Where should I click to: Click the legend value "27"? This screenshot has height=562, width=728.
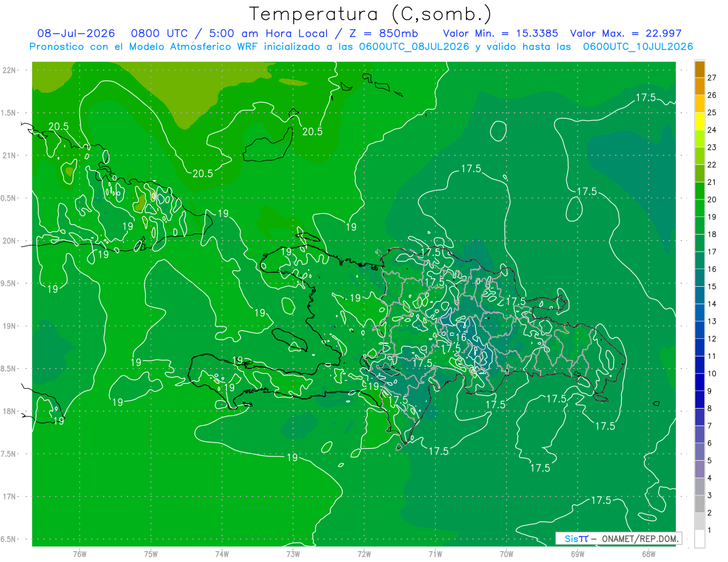coord(712,78)
